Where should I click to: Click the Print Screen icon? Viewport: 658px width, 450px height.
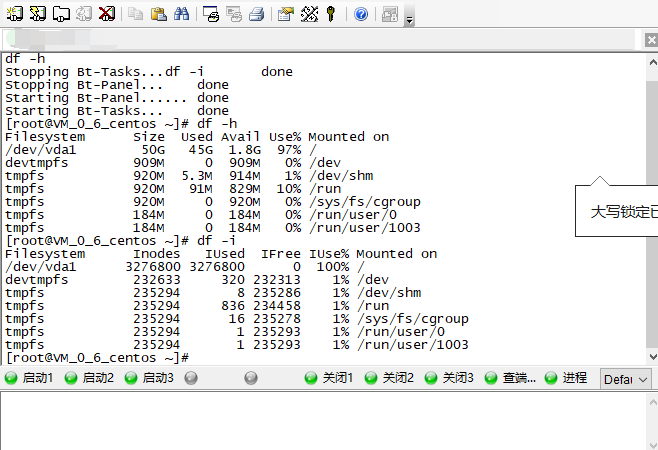pos(211,14)
